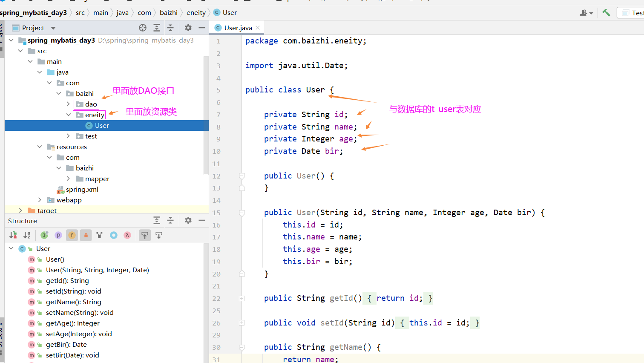The height and width of the screenshot is (363, 644).
Task: Click main in the breadcrumb bar
Action: point(101,13)
